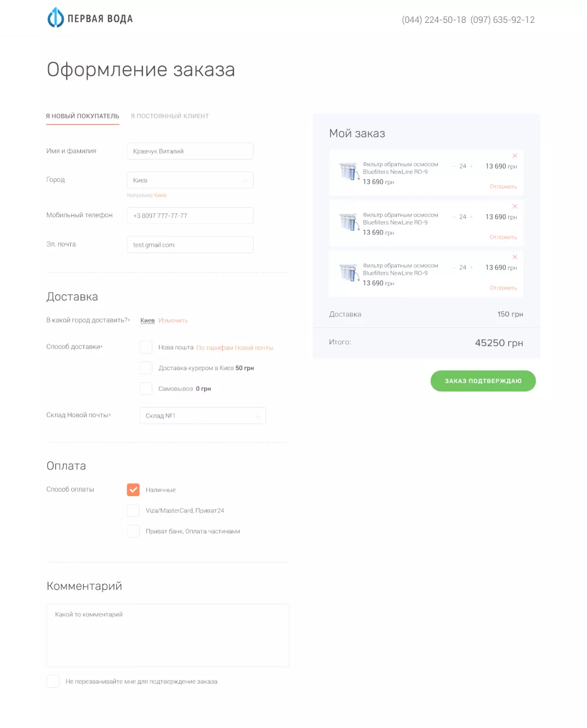Expand the Склад Новой почты dropdown
This screenshot has height=728, width=587.
click(x=202, y=415)
